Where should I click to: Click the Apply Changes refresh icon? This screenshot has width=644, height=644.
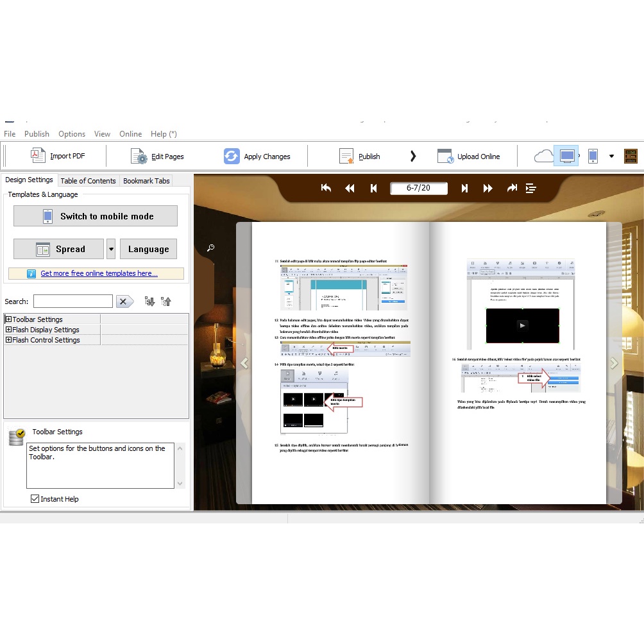232,156
